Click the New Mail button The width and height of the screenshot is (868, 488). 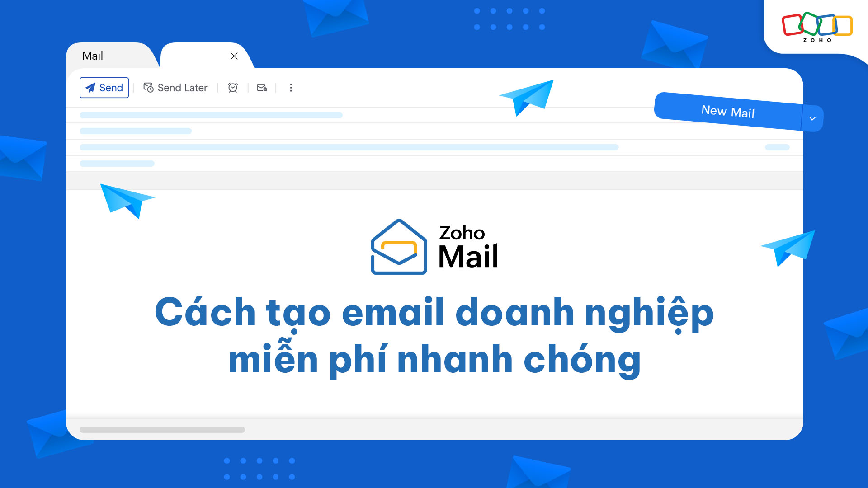tap(727, 112)
